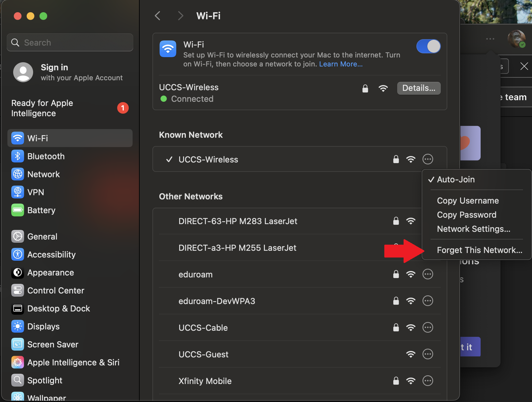Open more options for eduroam network
This screenshot has height=402, width=532.
[x=428, y=274]
